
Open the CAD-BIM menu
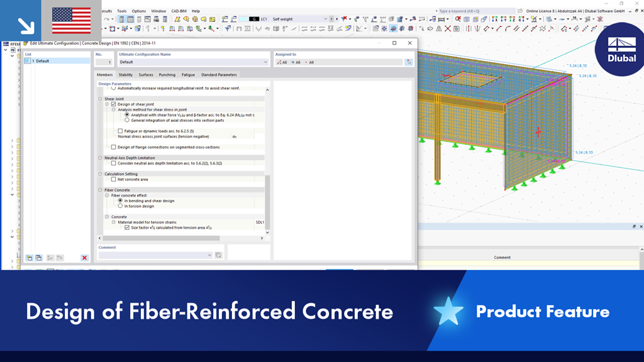179,11
